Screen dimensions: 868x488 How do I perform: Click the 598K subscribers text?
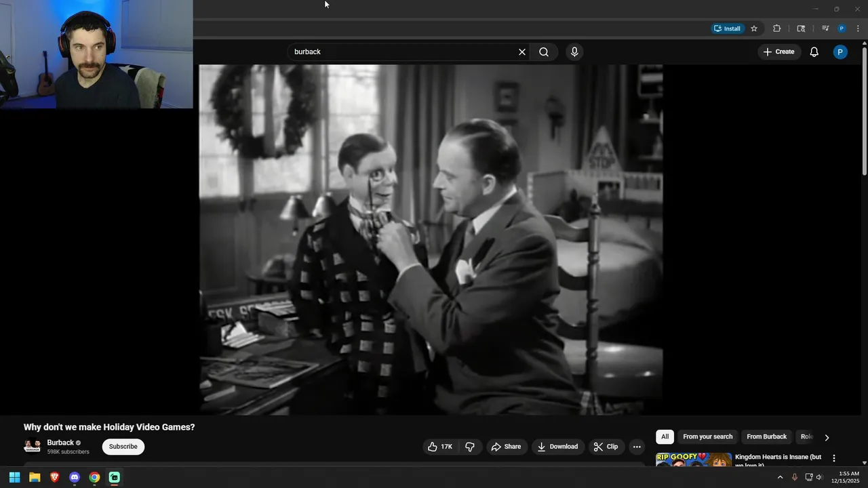coord(68,452)
